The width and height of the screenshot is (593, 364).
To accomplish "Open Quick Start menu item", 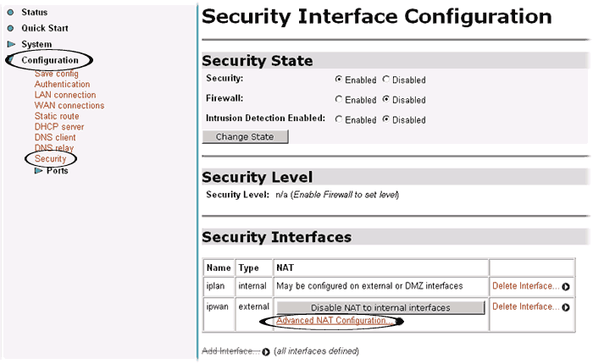I will pos(45,28).
